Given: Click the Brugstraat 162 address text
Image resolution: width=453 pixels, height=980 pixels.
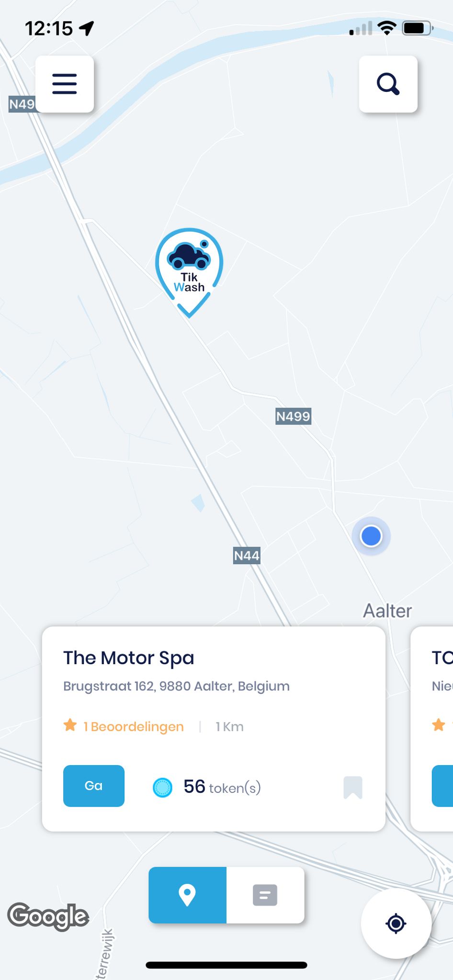Looking at the screenshot, I should click(x=177, y=686).
